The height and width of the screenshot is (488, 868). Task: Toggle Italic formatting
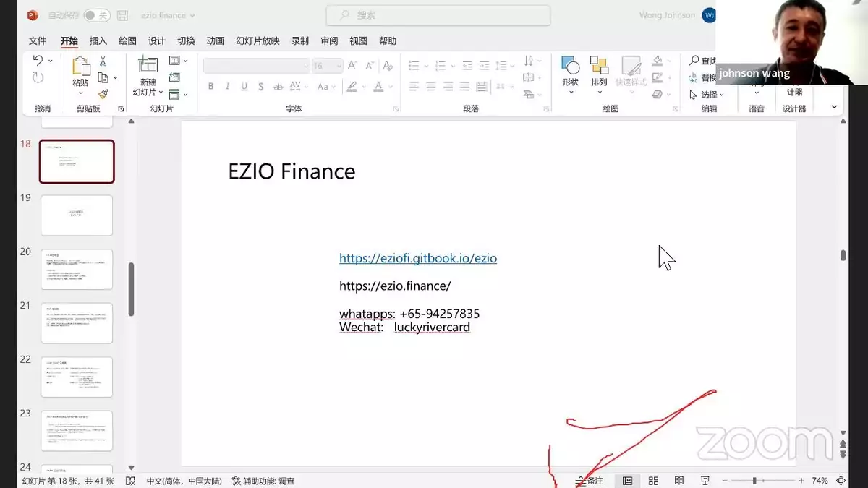tap(227, 87)
